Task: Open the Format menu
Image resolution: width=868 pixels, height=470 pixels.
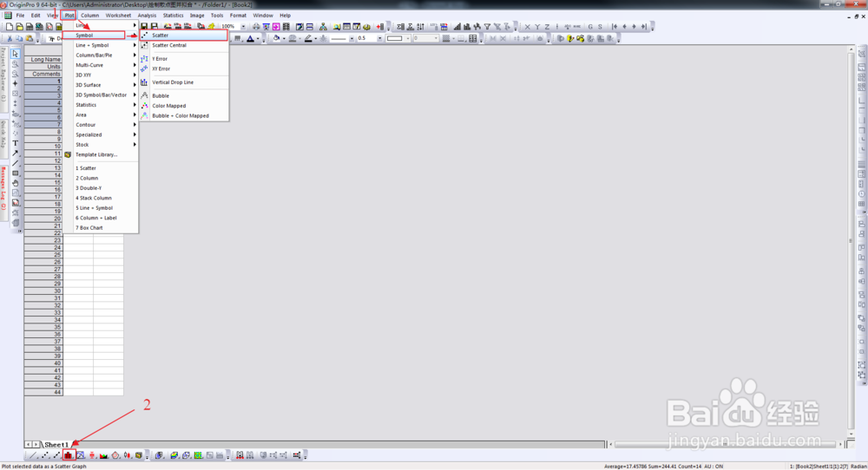Action: tap(238, 16)
